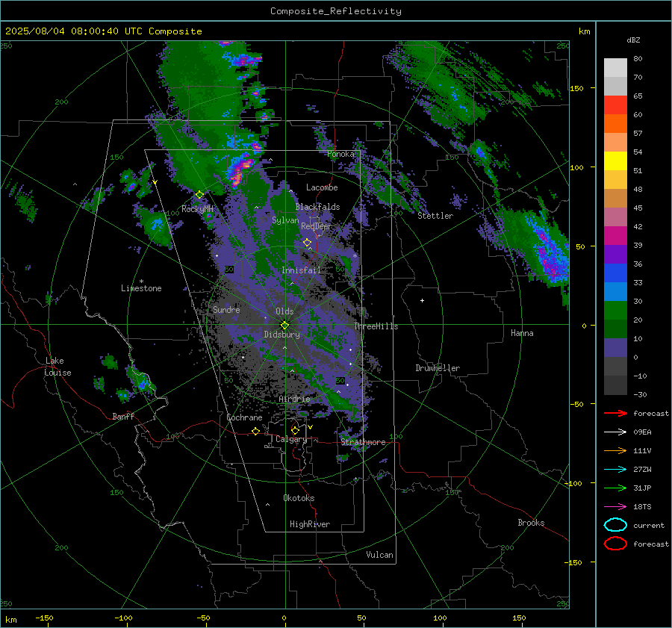Click the yellow diamond marker near RedDeer
672x628 pixels.
[307, 243]
